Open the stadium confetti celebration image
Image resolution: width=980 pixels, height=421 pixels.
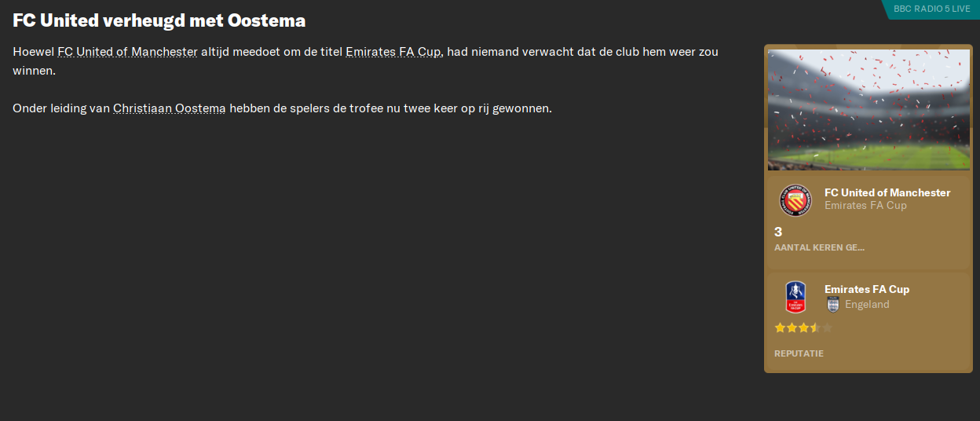[x=868, y=110]
